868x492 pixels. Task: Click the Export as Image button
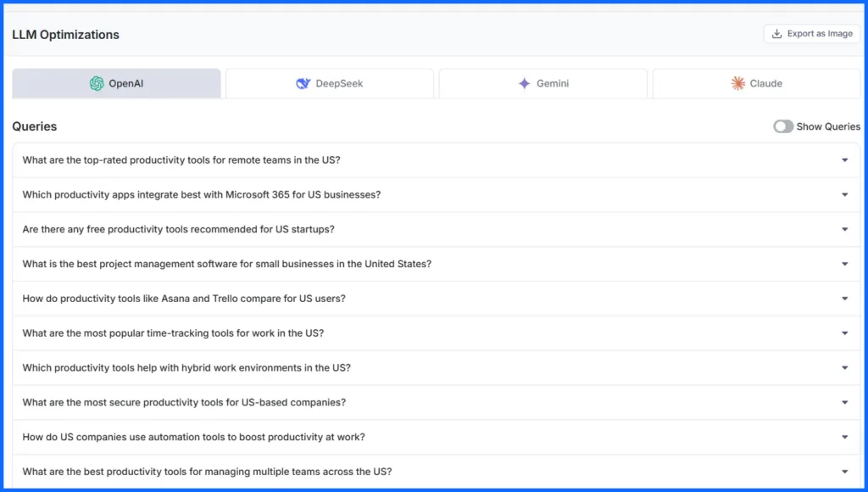point(810,33)
